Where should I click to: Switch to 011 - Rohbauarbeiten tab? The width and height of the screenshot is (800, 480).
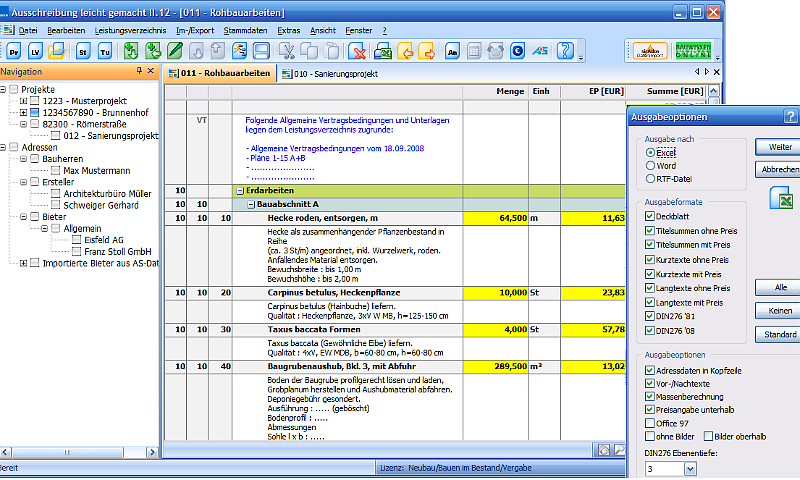coord(219,73)
